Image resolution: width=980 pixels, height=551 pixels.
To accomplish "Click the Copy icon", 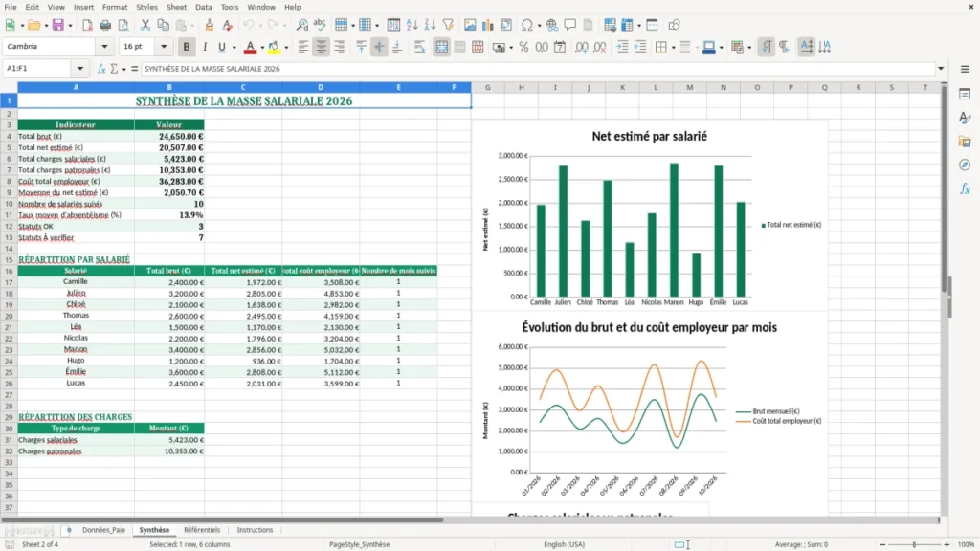I will click(x=163, y=25).
